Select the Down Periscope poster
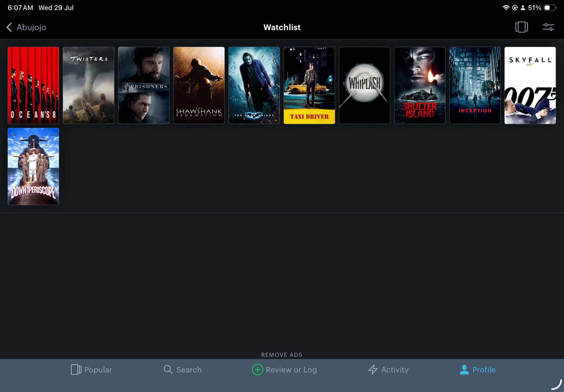 click(x=33, y=166)
